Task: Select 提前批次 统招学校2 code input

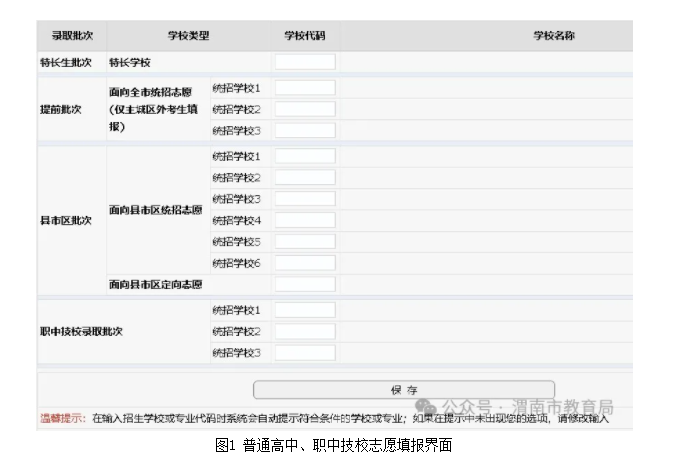Action: tap(305, 109)
